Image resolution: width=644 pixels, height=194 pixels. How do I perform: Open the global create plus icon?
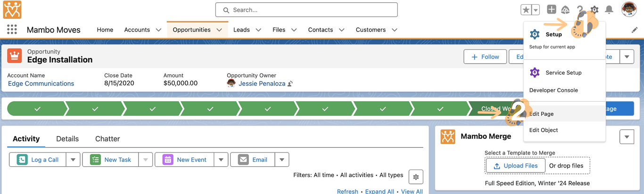tap(551, 10)
